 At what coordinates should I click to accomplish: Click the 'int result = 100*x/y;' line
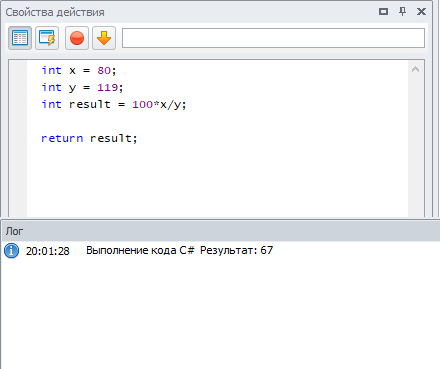pos(114,104)
